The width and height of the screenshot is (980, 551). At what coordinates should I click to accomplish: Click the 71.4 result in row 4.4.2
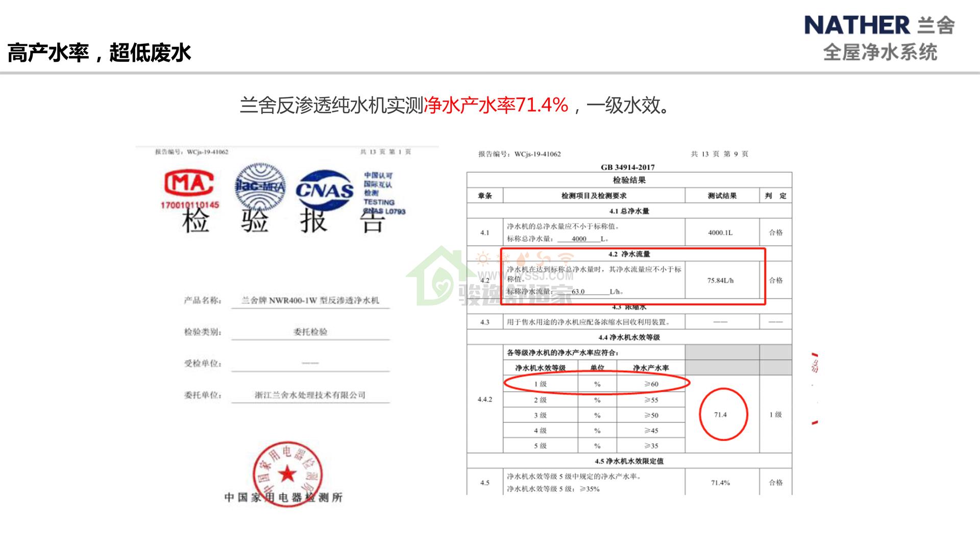[x=720, y=415]
